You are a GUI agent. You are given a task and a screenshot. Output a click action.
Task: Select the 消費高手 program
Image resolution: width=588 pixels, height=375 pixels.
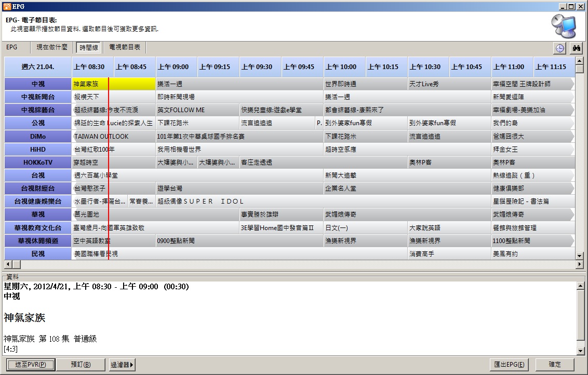pos(450,254)
